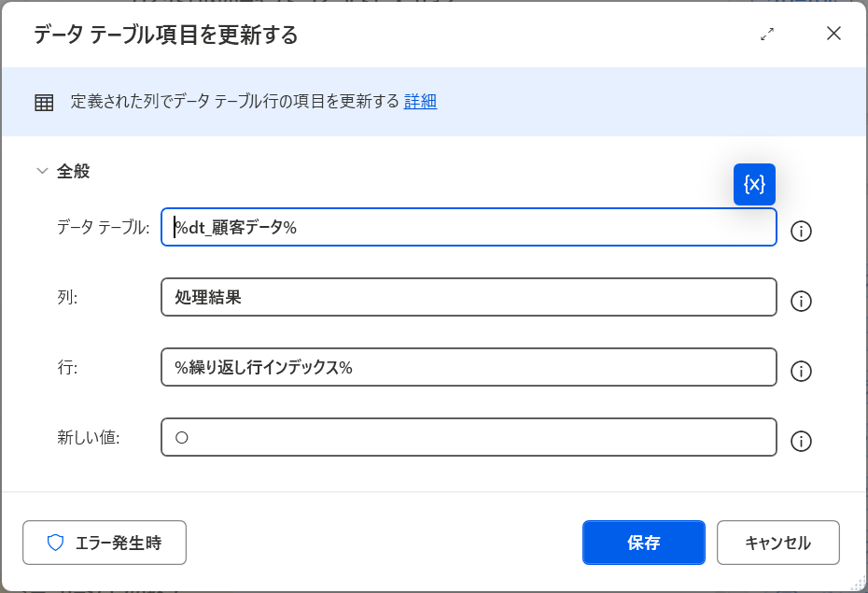Open the 詳細 link
This screenshot has height=593, width=868.
click(x=420, y=102)
